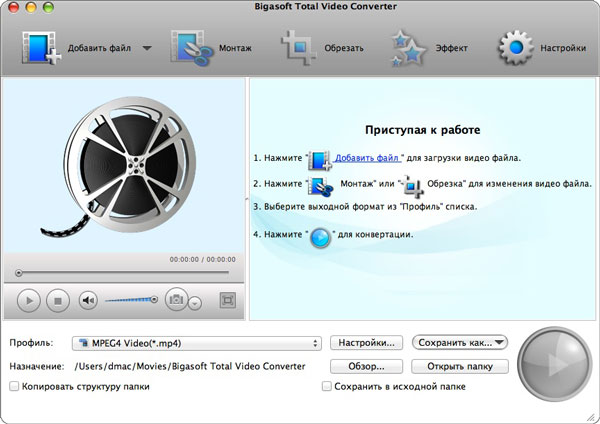This screenshot has height=424, width=600.
Task: Click the 00:00:00 / 00:00:00 time display
Action: pos(203,259)
